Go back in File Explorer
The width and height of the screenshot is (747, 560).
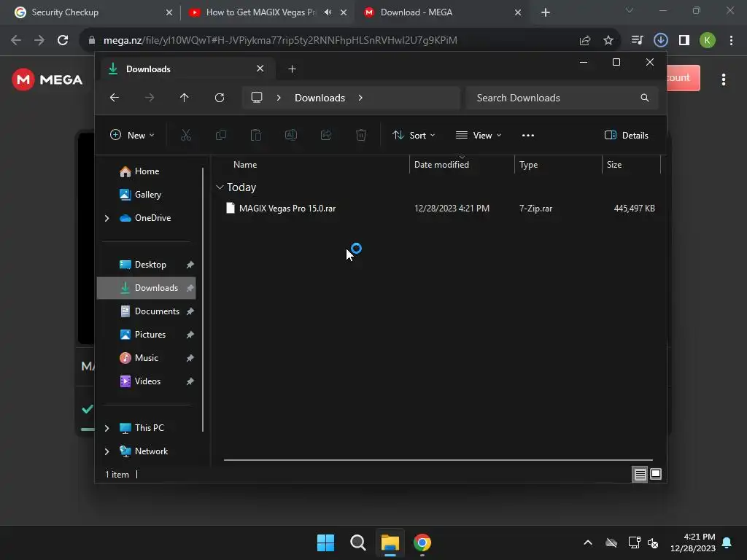coord(115,98)
